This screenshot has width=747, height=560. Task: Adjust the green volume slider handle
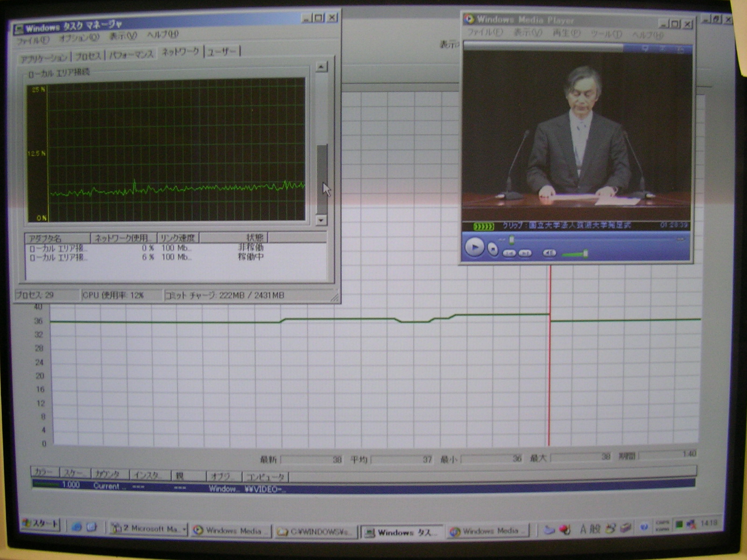pos(585,253)
